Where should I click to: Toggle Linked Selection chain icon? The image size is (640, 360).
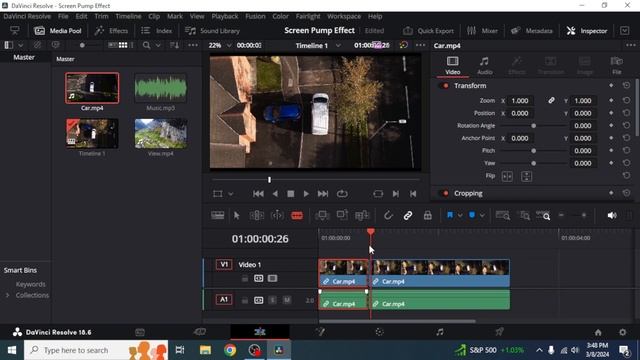pyautogui.click(x=408, y=216)
